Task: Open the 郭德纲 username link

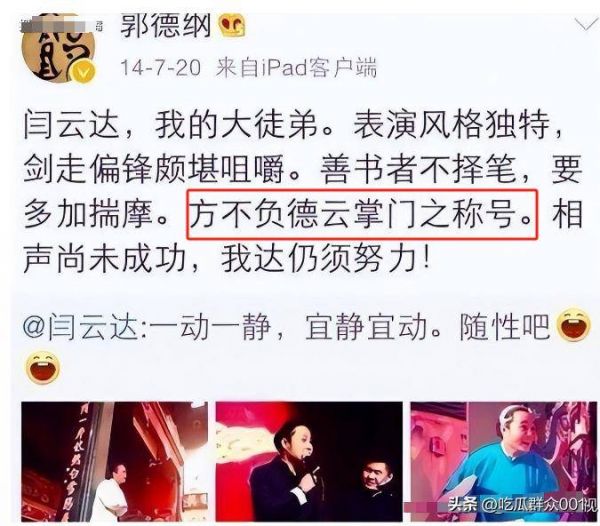Action: [166, 25]
